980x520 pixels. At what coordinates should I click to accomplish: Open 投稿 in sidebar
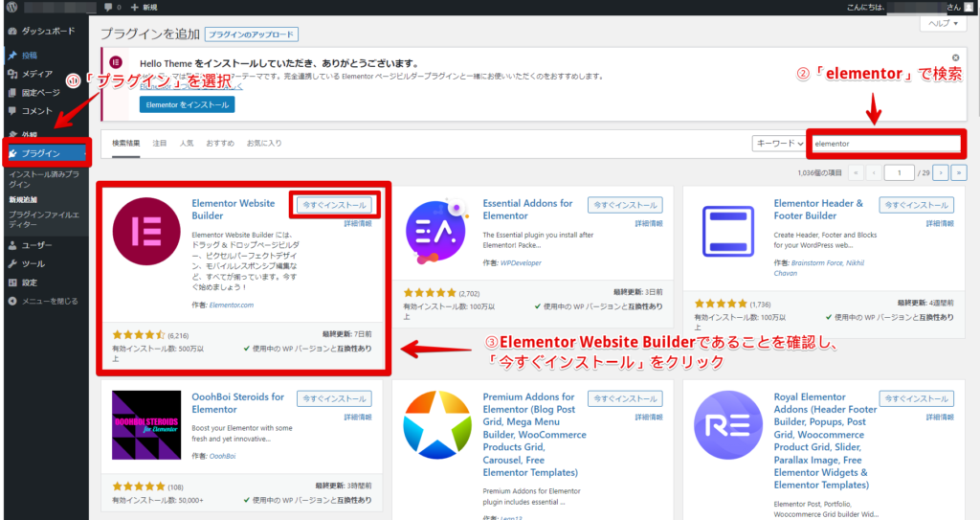(x=23, y=56)
